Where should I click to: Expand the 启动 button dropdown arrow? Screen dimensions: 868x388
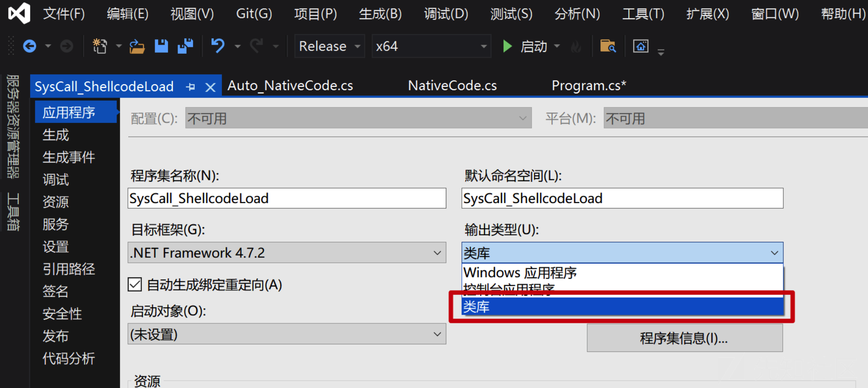(x=557, y=46)
